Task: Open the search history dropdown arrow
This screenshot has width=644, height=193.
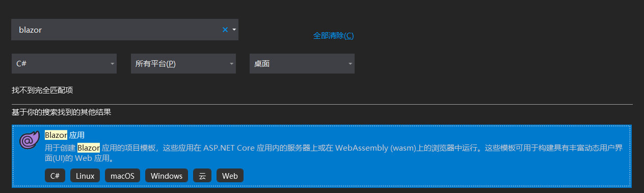Action: [x=234, y=30]
